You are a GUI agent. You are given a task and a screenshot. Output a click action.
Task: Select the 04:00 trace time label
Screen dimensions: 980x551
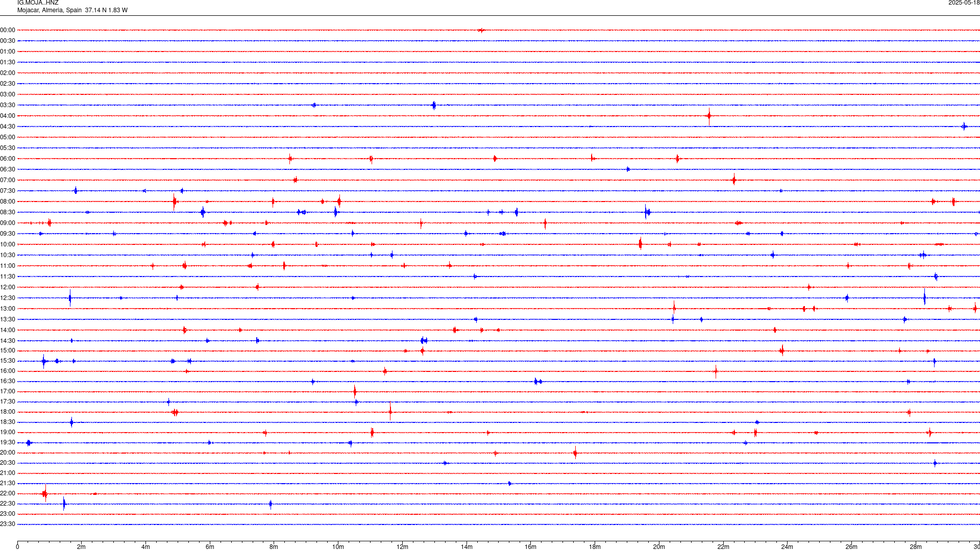click(8, 116)
